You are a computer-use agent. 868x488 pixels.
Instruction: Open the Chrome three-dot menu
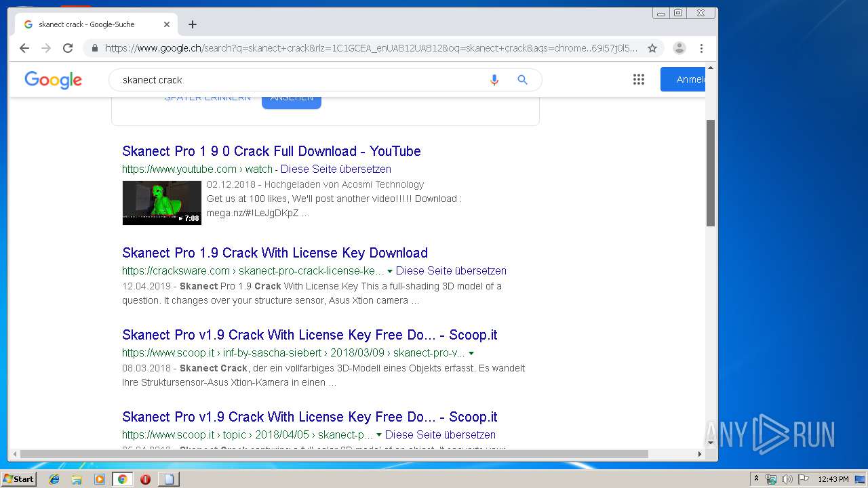701,48
